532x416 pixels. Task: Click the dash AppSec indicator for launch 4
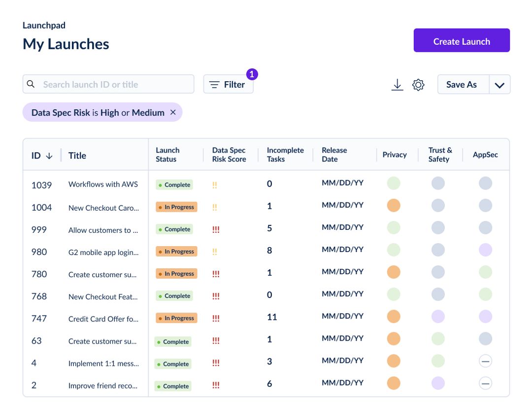point(485,361)
